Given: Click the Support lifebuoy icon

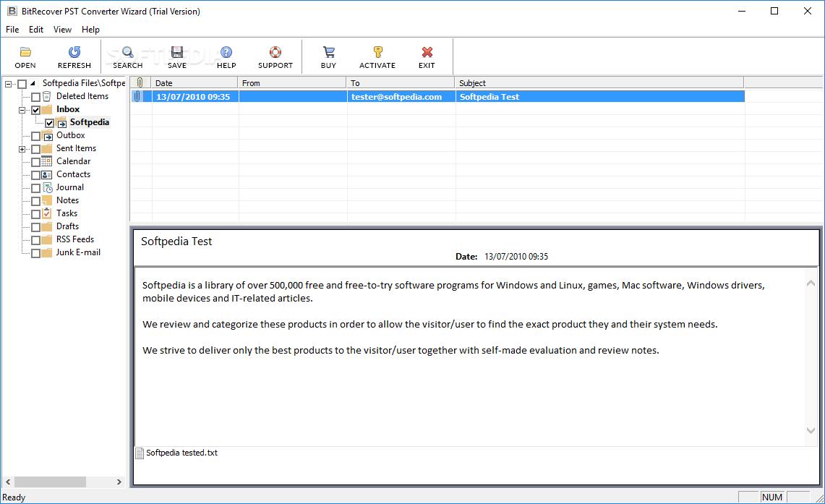Looking at the screenshot, I should [x=275, y=52].
